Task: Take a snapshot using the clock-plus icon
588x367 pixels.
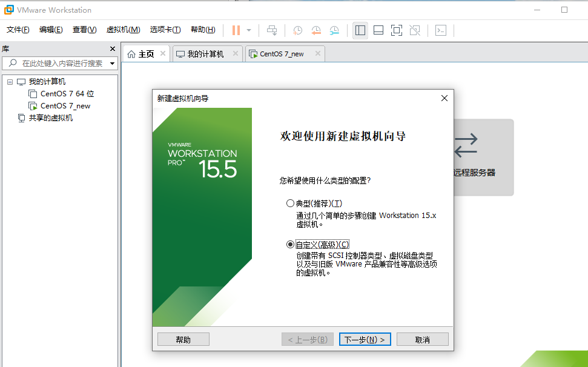Action: pyautogui.click(x=297, y=30)
